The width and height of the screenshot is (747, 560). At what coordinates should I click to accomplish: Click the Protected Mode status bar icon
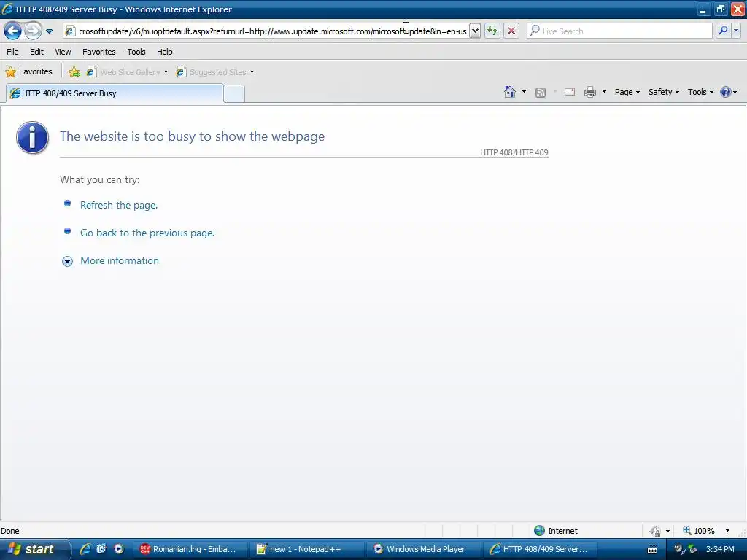[x=655, y=531]
